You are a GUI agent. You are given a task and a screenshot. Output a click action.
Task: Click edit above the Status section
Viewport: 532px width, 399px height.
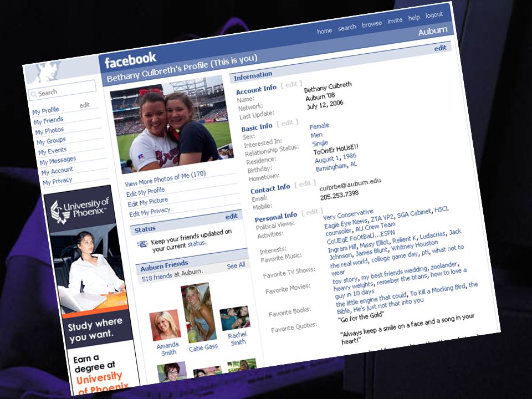pos(232,216)
